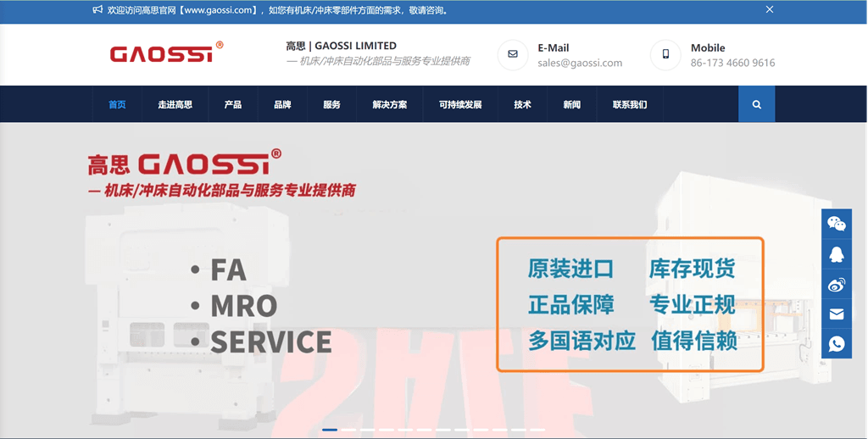Click the www.gaossi.com announcement text

click(218, 10)
